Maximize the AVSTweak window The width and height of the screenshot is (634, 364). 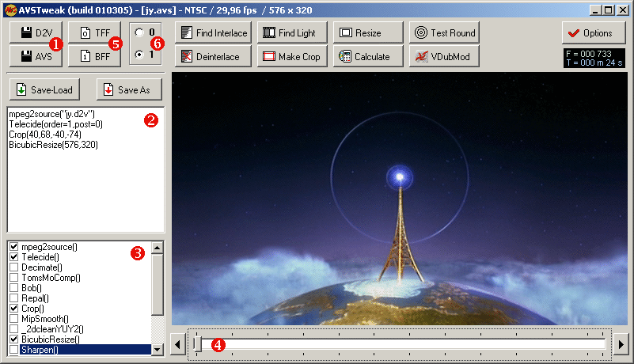608,10
